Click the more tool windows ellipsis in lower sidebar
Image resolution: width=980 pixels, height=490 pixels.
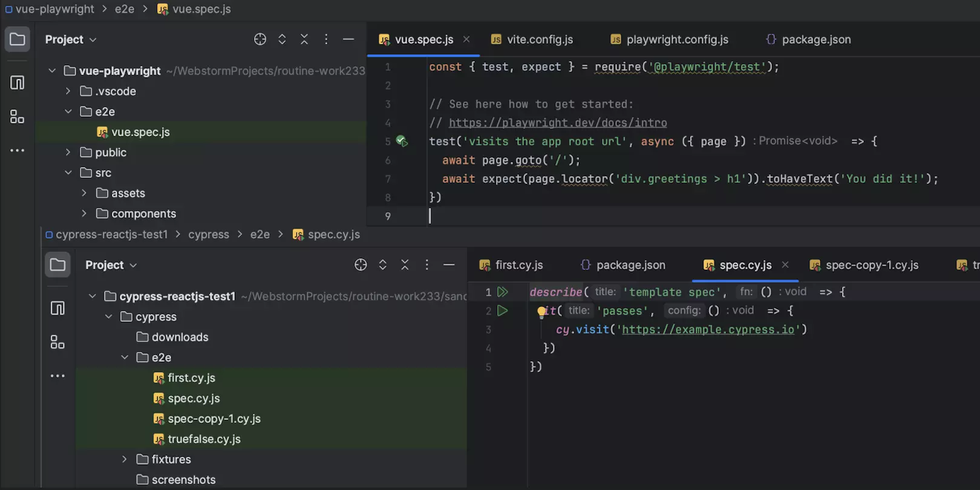click(x=57, y=376)
